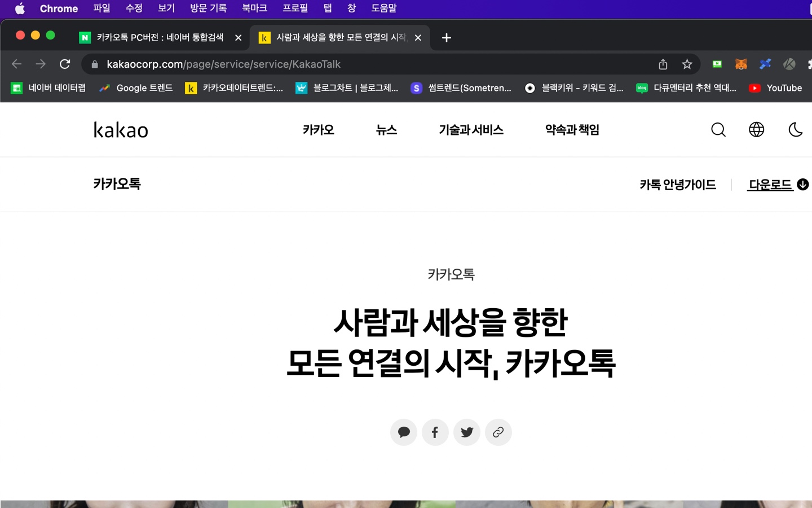Reload the current page
The width and height of the screenshot is (812, 508).
(65, 64)
